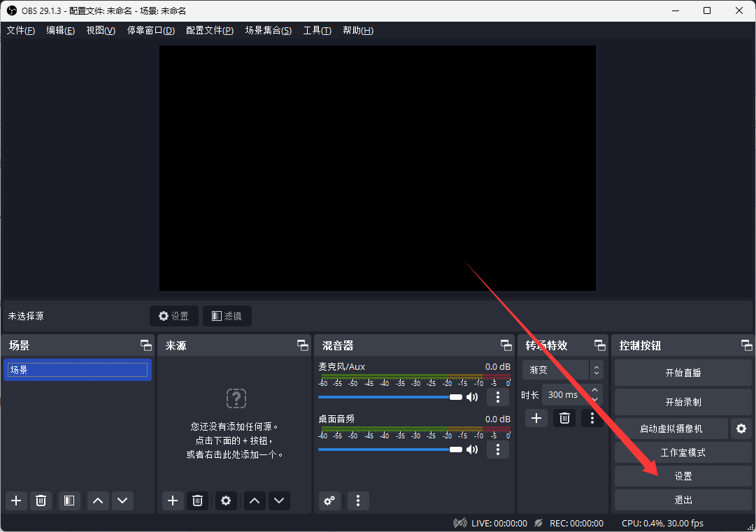Open advanced audio properties gears icon
This screenshot has width=756, height=532.
329,501
